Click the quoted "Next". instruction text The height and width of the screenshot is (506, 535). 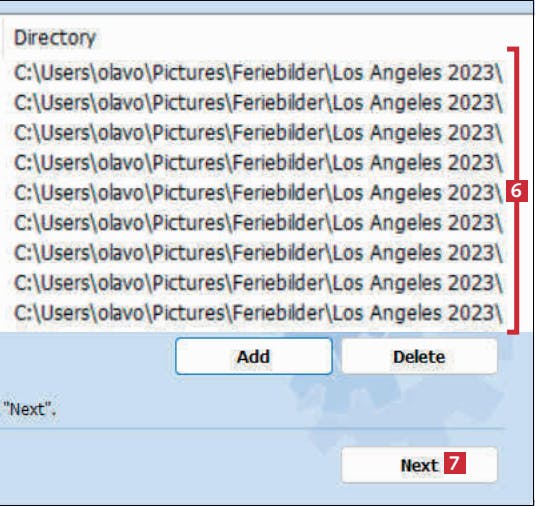[x=29, y=409]
